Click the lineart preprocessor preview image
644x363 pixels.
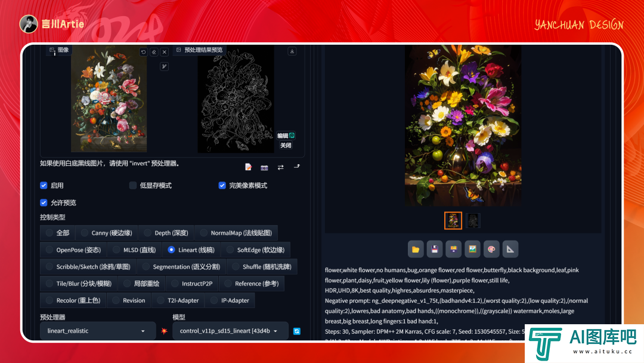[x=236, y=99]
